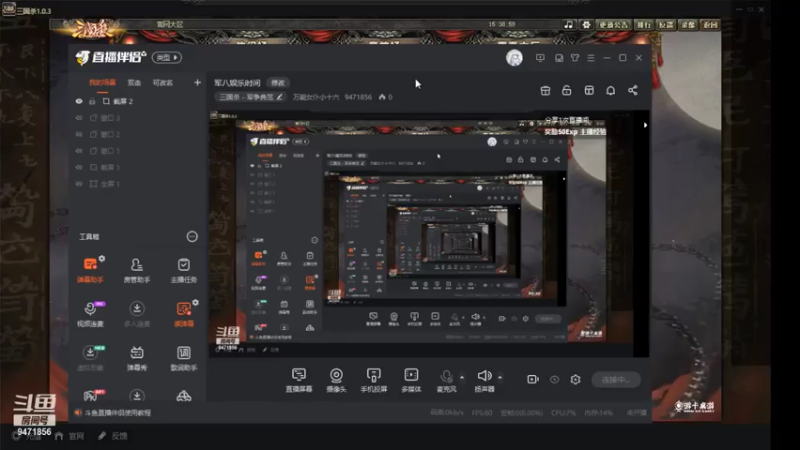Show the 窗口 3 source

pos(79,118)
